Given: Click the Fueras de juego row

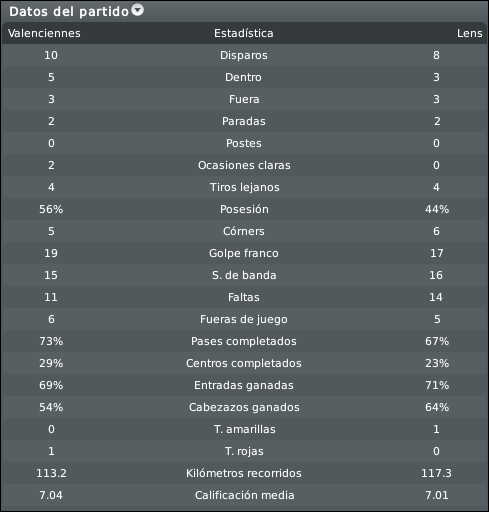Looking at the screenshot, I should coord(244,319).
